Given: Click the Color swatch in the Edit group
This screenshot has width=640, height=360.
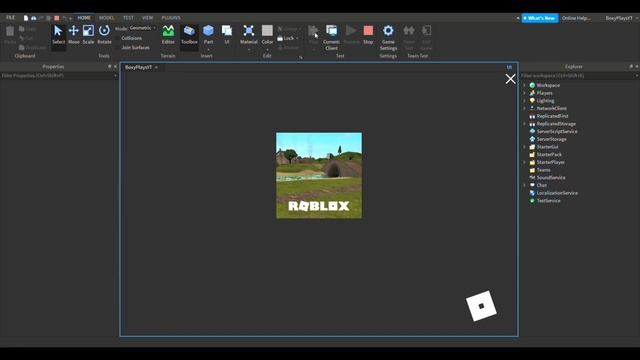Looking at the screenshot, I should click(267, 31).
